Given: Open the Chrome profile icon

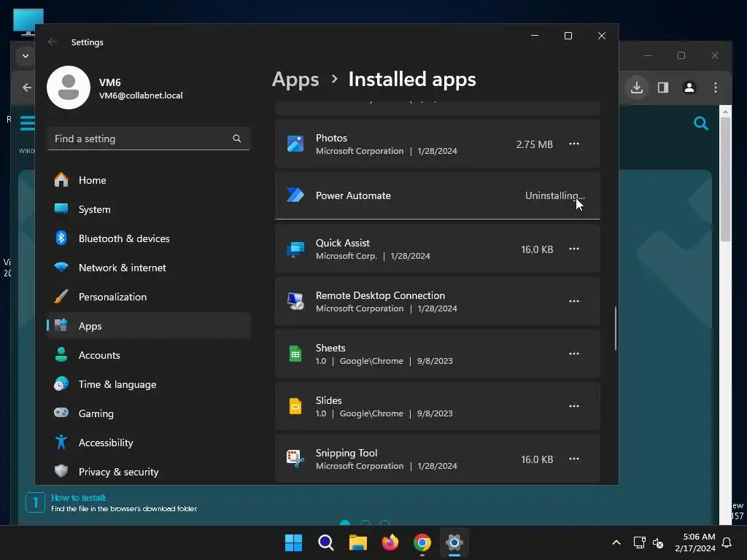Looking at the screenshot, I should point(689,87).
